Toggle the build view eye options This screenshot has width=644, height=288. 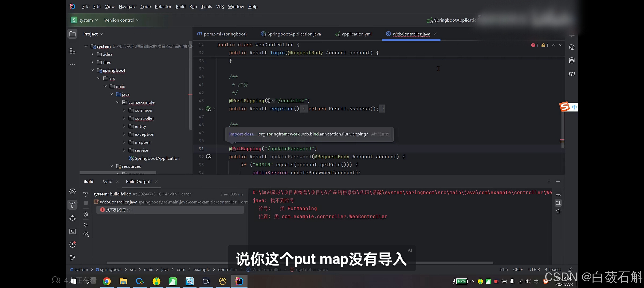tap(86, 234)
